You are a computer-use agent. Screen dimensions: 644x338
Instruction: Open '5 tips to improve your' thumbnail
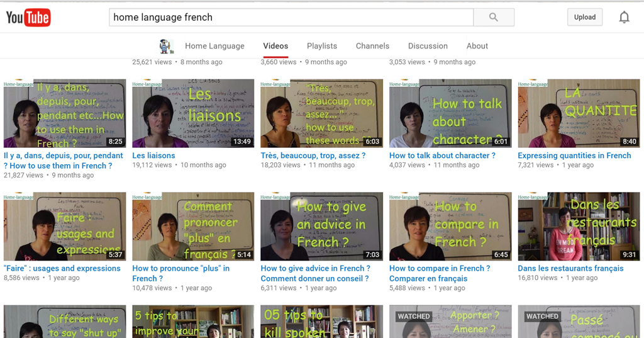click(193, 322)
